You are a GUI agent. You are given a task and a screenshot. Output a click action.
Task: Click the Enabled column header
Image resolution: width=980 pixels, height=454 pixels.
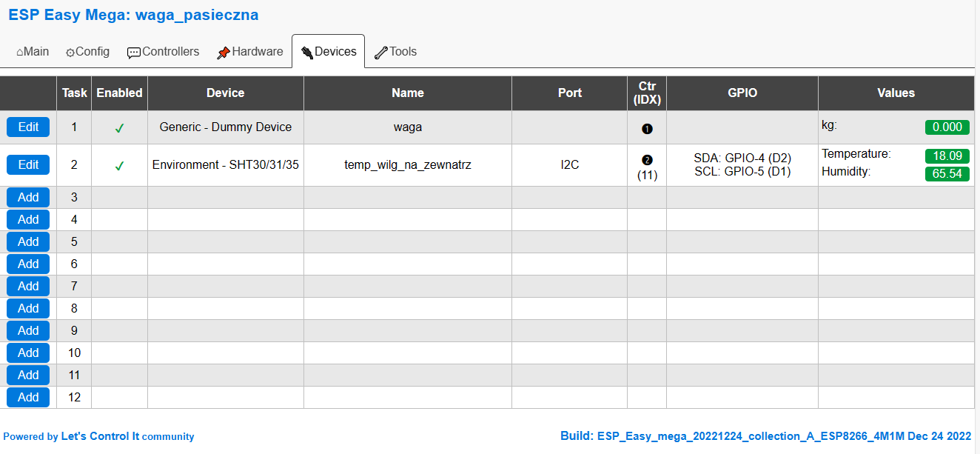[119, 93]
